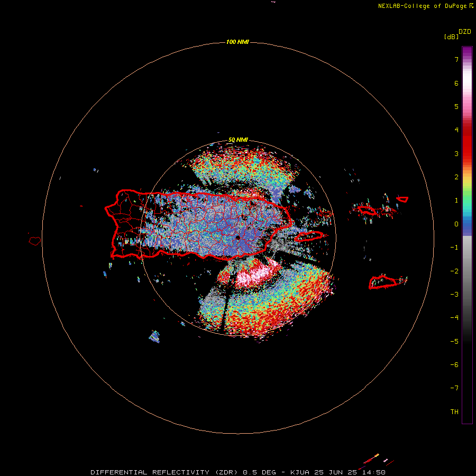
Task: Click the Mona Island outline far west
Action: (35, 241)
